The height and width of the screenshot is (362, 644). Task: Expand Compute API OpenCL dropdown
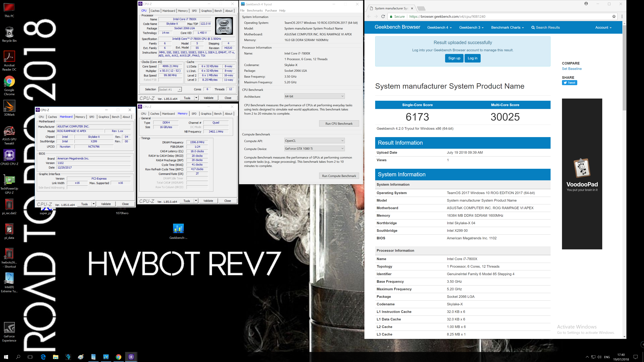tap(314, 141)
